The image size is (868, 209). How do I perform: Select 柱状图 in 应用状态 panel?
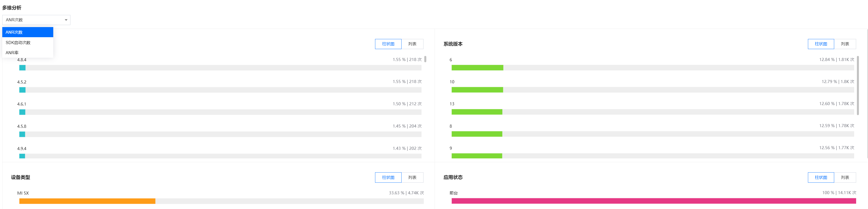click(x=821, y=177)
